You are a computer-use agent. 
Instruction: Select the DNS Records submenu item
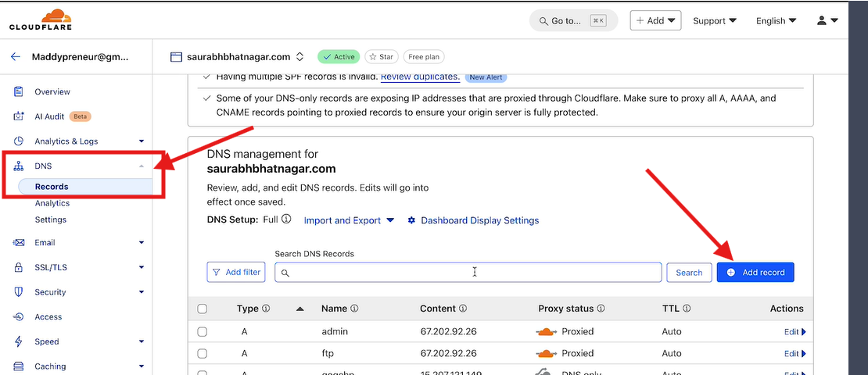coord(85,187)
